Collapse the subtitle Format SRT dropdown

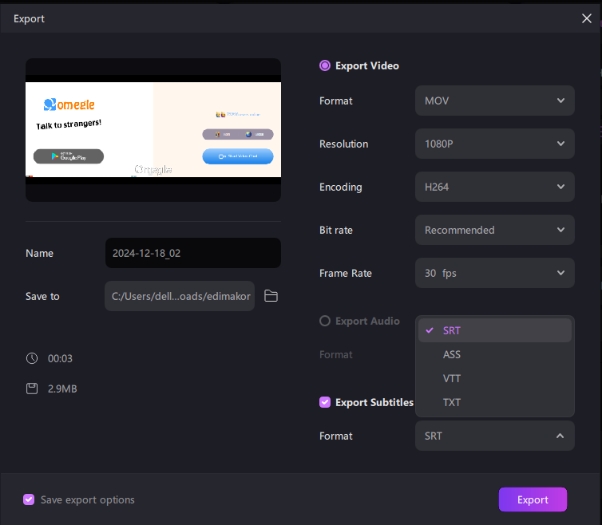pyautogui.click(x=494, y=436)
